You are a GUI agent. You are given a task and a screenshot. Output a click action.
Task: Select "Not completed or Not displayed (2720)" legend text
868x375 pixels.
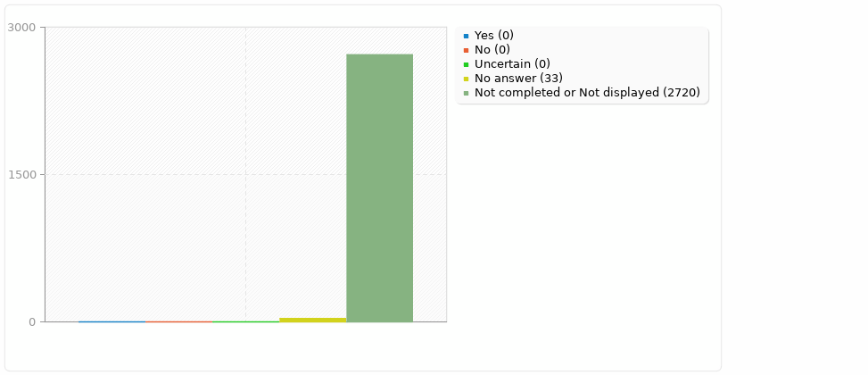[586, 93]
